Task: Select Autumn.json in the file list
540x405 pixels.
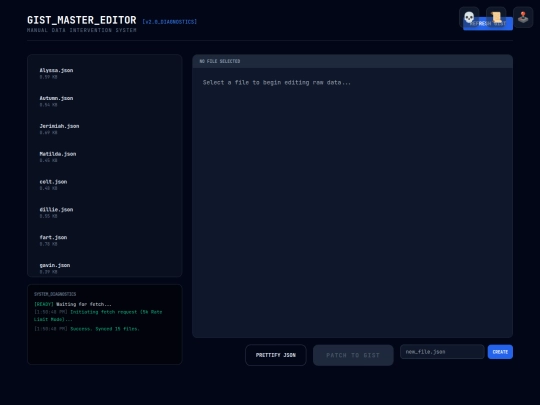Action: point(105,101)
